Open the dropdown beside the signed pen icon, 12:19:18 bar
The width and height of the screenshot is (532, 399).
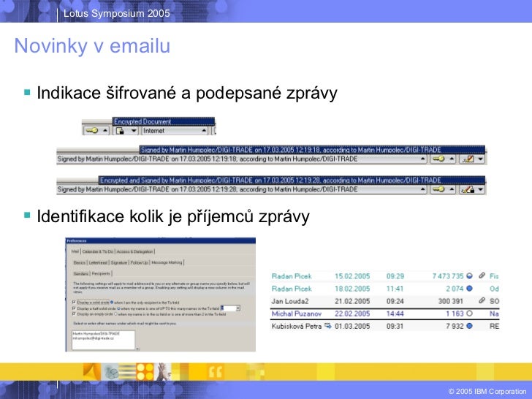point(481,159)
